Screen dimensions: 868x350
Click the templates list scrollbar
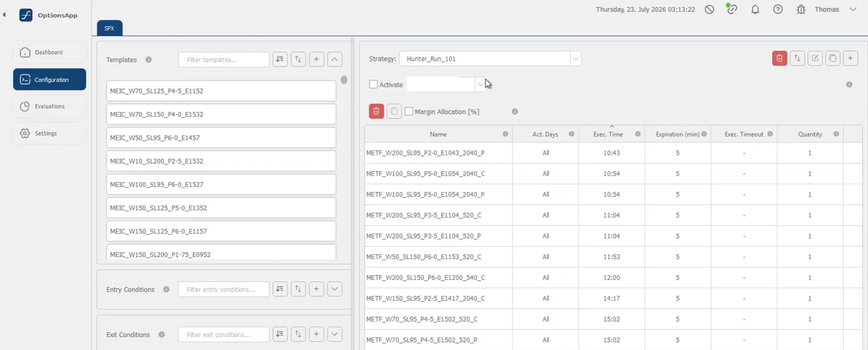pos(344,80)
